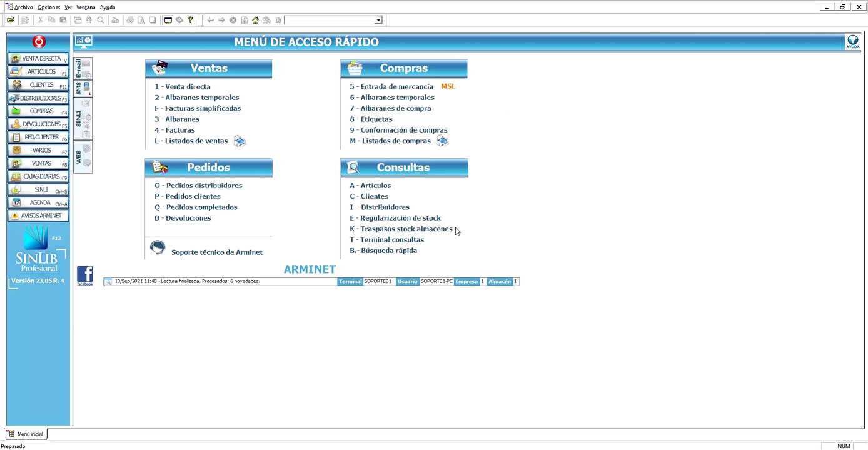Click the VENTA DIRECTA sidebar button
868x450 pixels.
[x=39, y=58]
